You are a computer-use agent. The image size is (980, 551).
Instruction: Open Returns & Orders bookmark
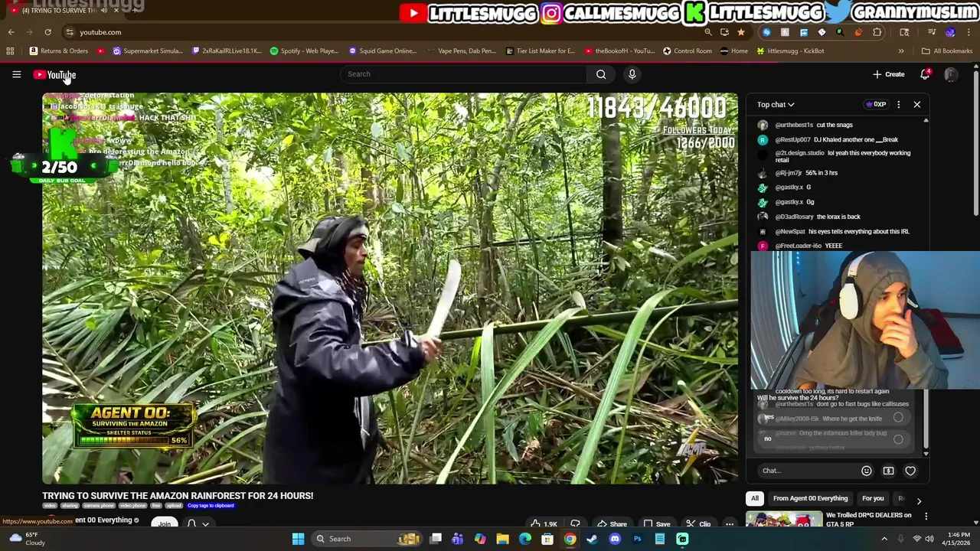pos(59,51)
